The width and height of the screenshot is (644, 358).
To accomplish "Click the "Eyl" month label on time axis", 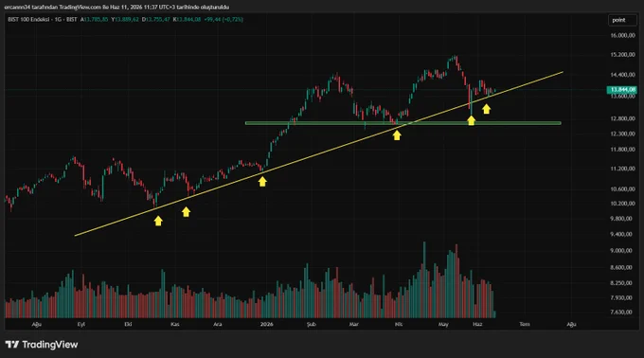I will pyautogui.click(x=81, y=324).
